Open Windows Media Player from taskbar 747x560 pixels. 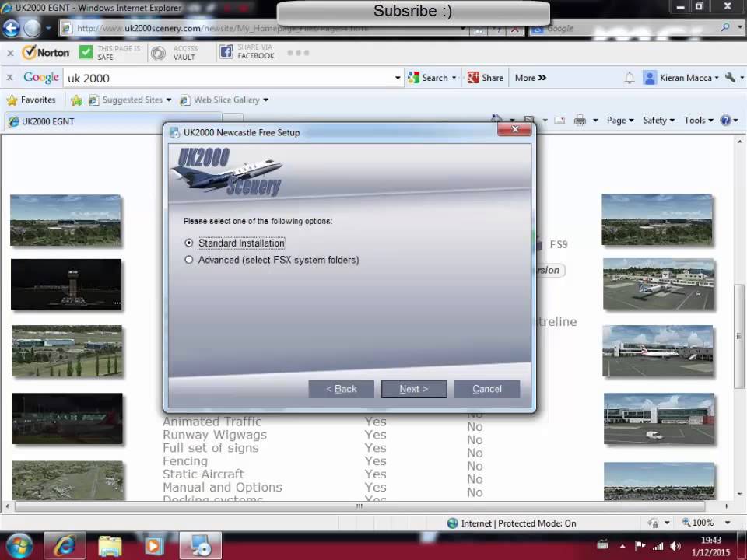153,546
